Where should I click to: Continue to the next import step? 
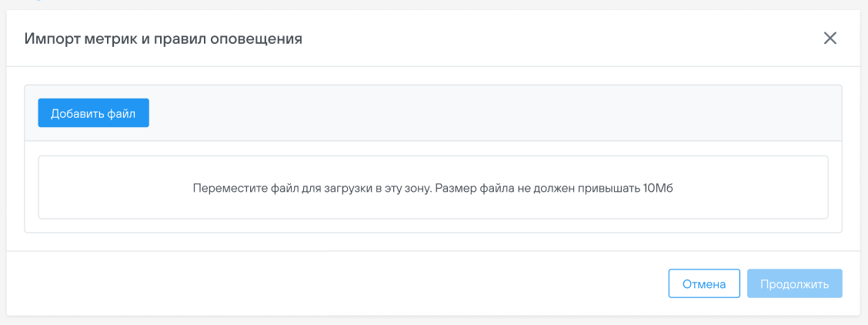point(794,283)
